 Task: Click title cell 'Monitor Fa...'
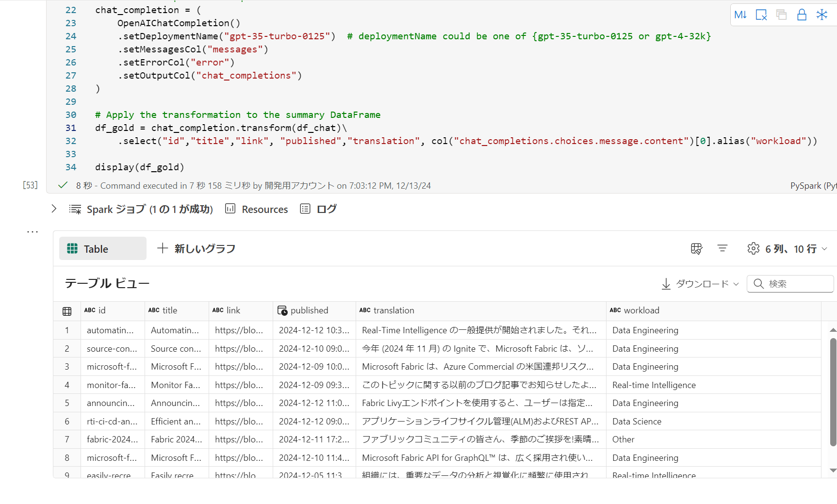point(176,385)
